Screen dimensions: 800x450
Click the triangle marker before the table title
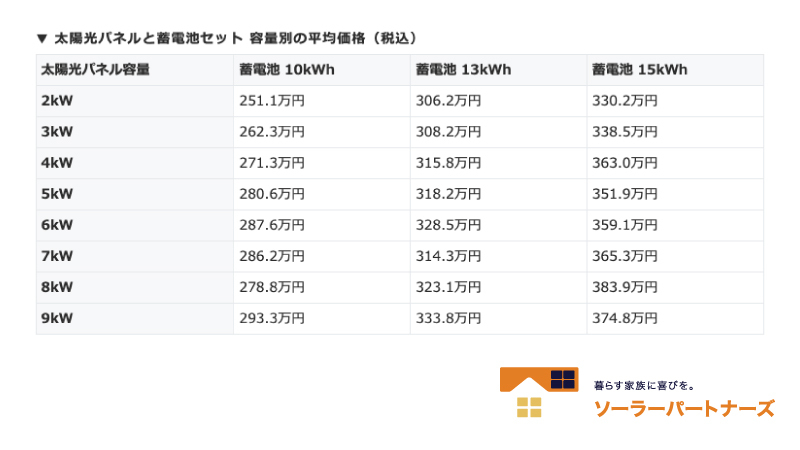tap(41, 38)
